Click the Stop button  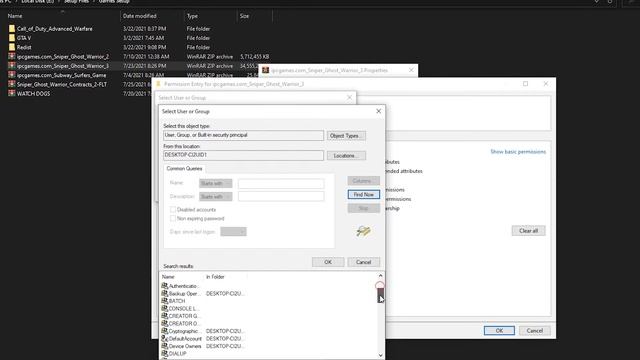click(364, 208)
